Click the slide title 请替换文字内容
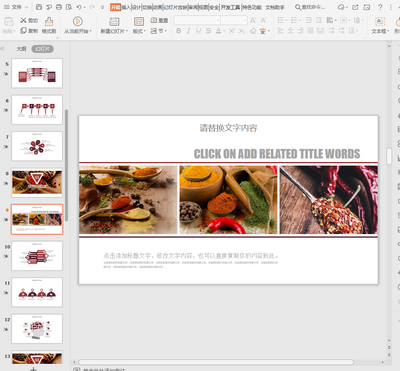 point(228,128)
